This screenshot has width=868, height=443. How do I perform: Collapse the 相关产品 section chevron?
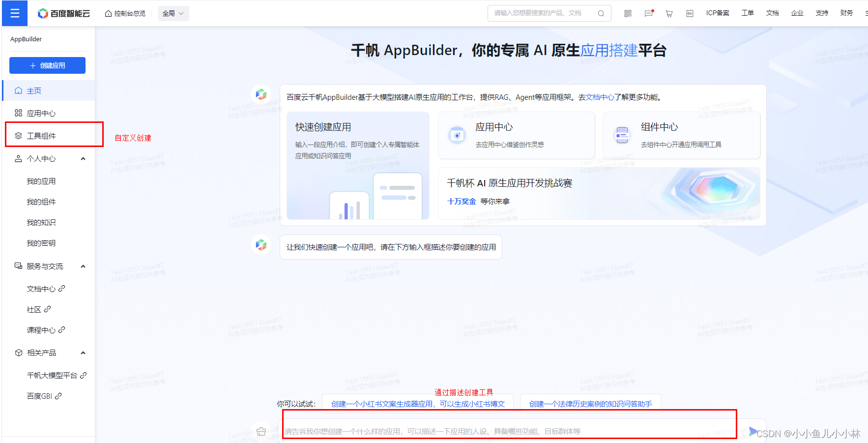tap(83, 353)
